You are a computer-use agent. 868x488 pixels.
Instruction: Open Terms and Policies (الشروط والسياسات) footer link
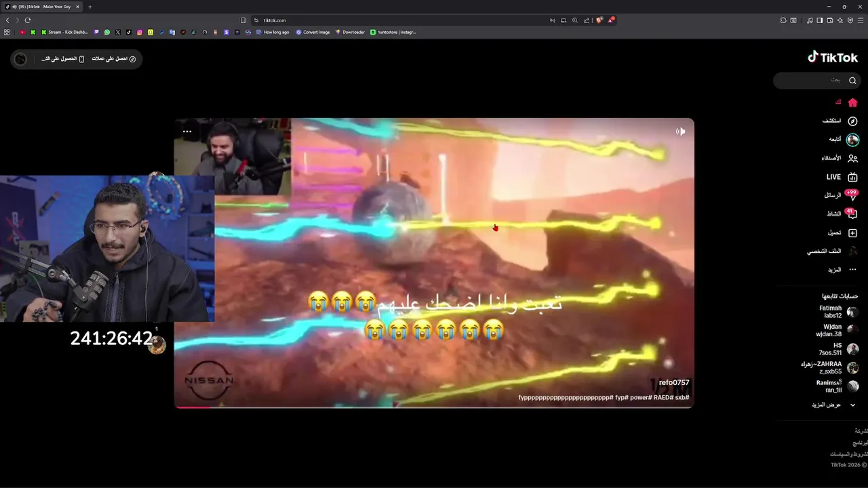coord(849,454)
